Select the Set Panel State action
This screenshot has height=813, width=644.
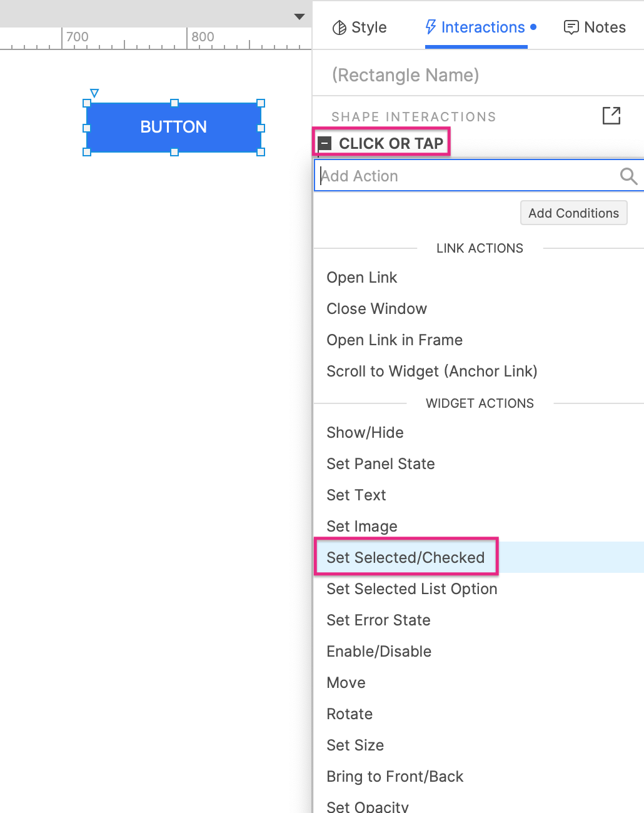(x=381, y=464)
